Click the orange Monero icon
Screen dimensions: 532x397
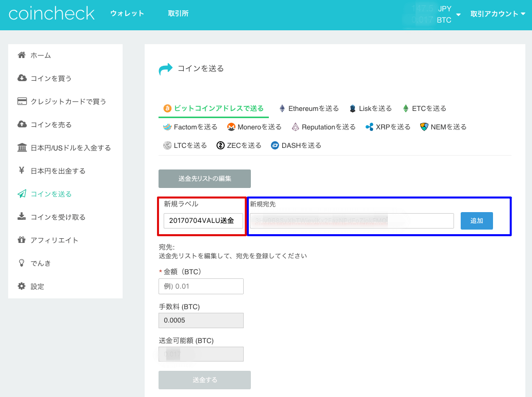point(231,127)
